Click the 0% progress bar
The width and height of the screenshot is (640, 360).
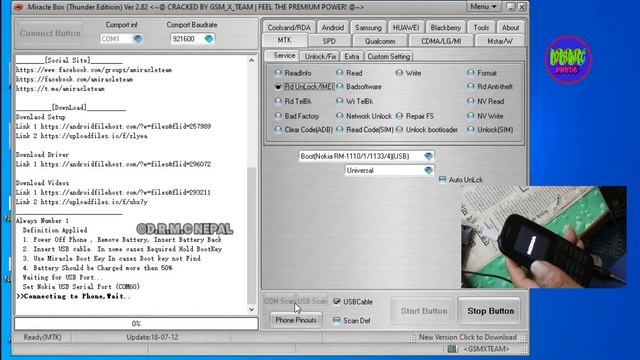[x=136, y=323]
